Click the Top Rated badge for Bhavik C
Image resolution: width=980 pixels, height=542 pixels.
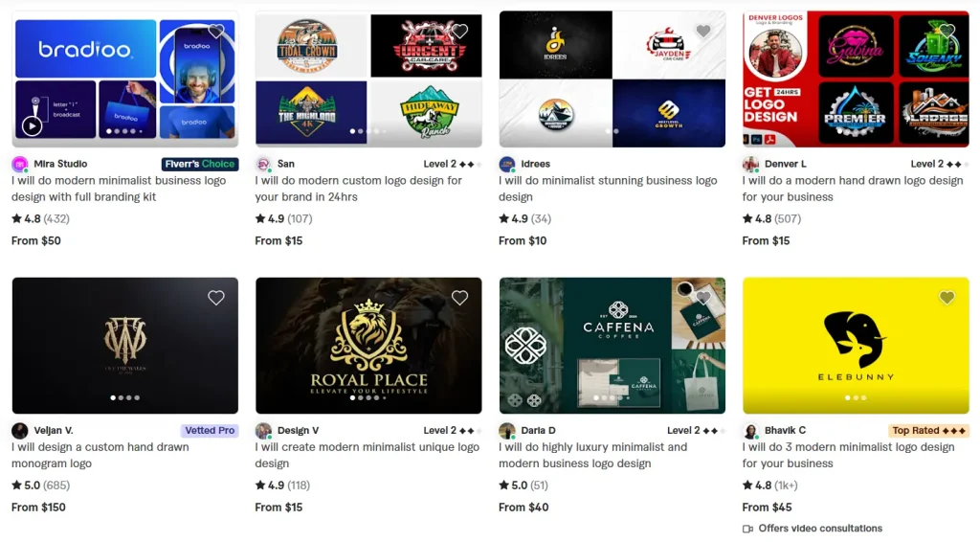pos(928,431)
